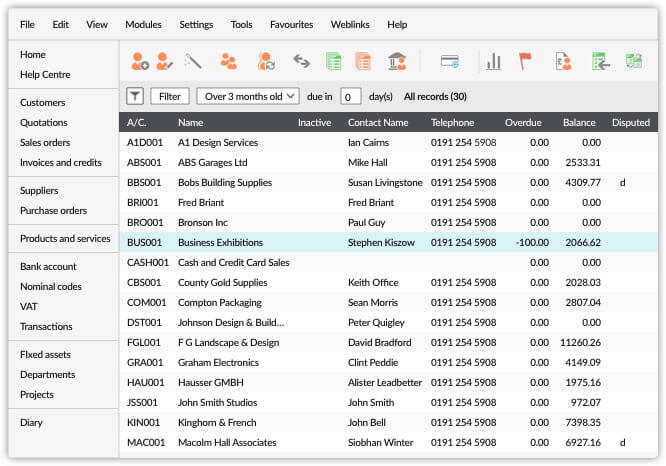Click the green Excel export icon
This screenshot has width=666, height=466.
coord(634,62)
